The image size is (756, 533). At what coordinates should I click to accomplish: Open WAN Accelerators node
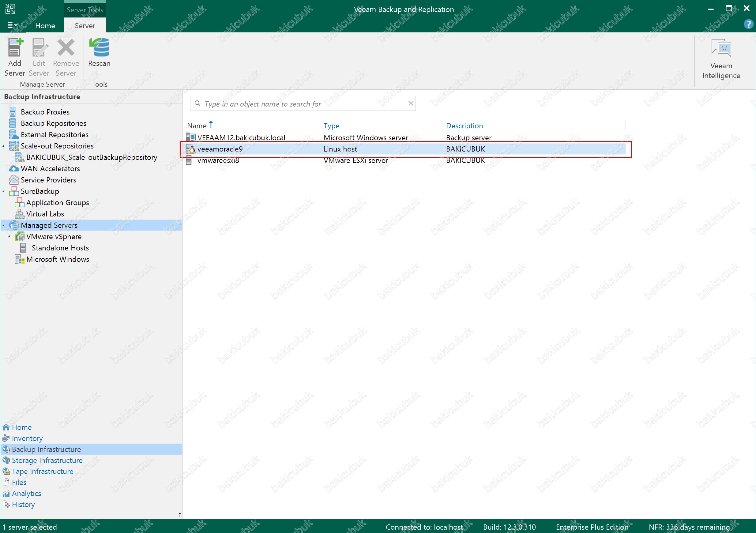(50, 169)
